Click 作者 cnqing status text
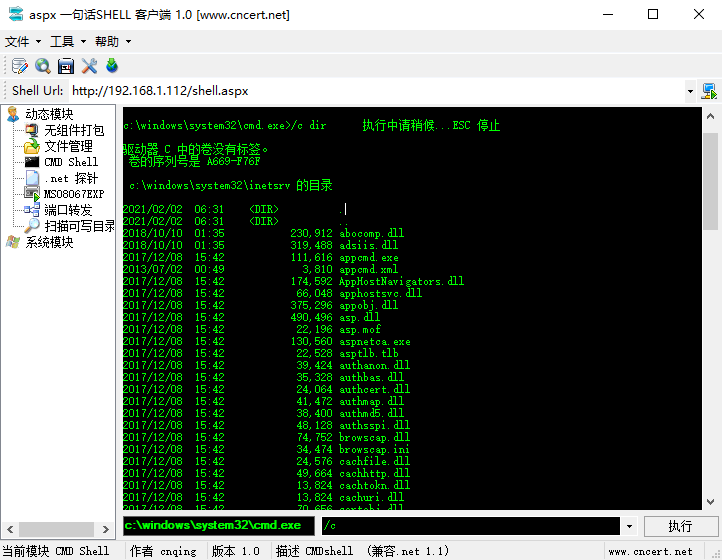Screen dimensions: 722x560 pos(163,551)
